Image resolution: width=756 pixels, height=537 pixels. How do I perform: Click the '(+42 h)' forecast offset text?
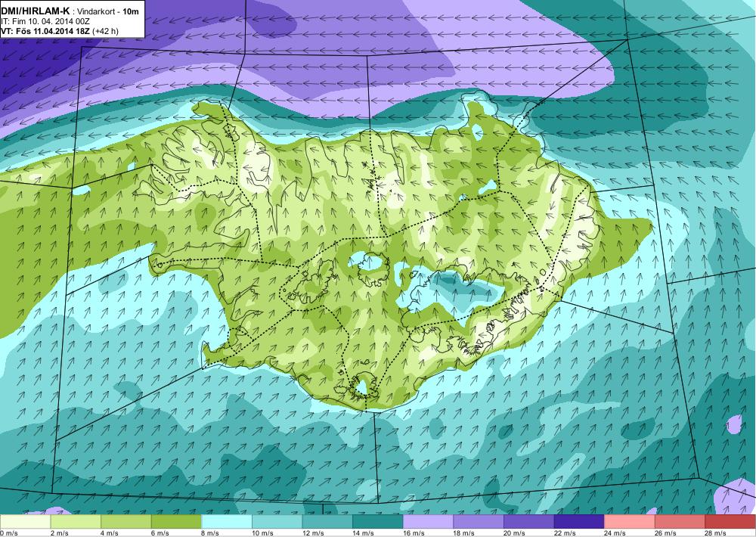tap(106, 31)
